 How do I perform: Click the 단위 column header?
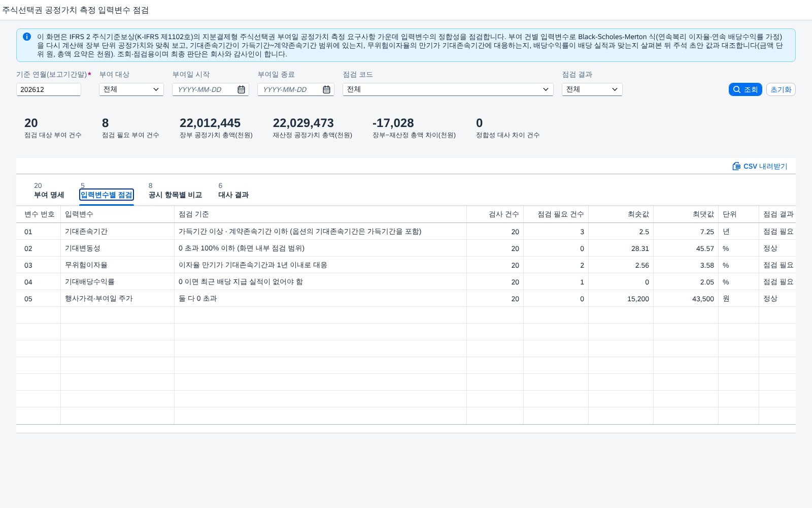click(739, 214)
